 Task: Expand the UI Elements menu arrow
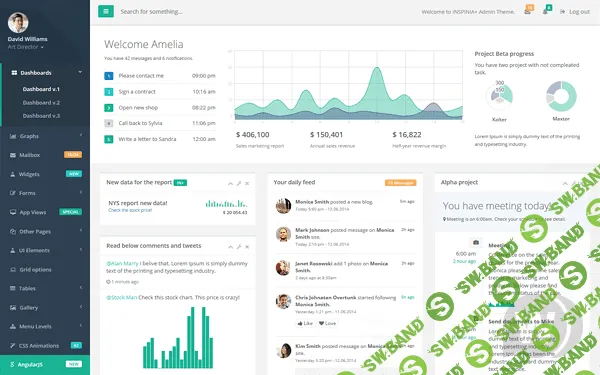(81, 249)
